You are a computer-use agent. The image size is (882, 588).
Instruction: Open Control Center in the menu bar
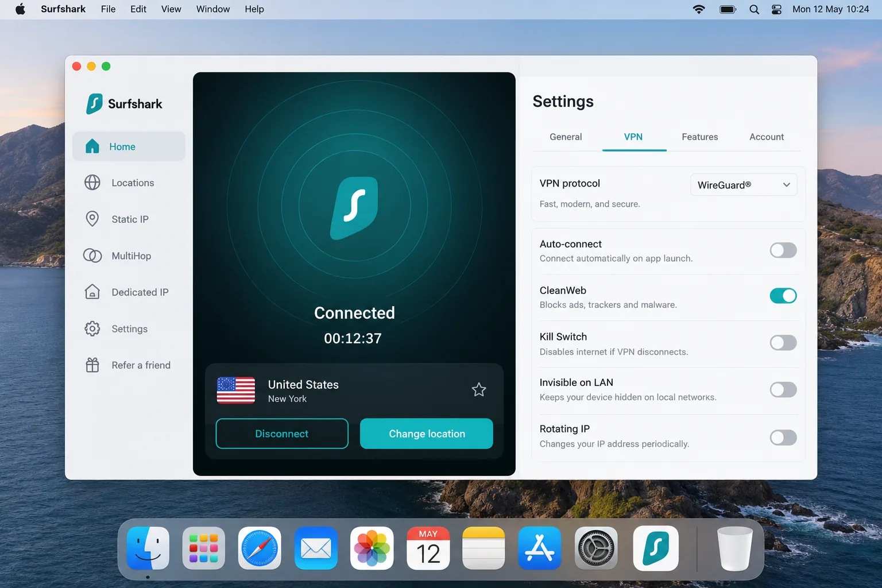776,9
